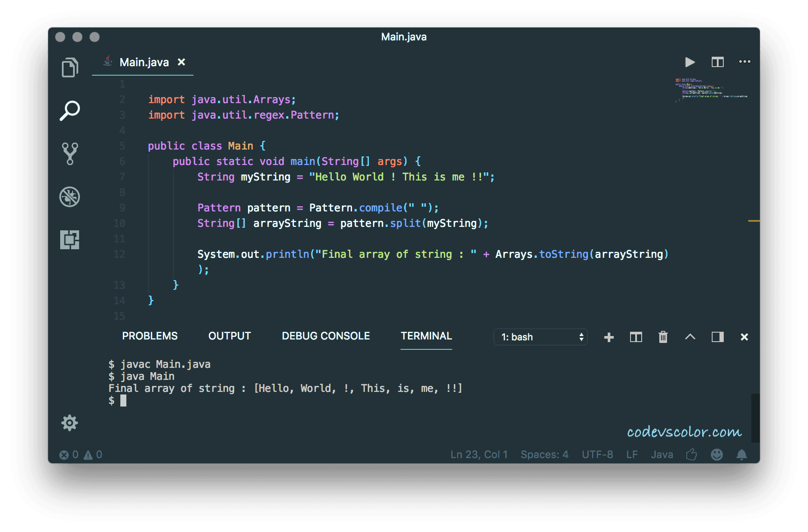Click the 'public class Main {' line

pos(207,146)
